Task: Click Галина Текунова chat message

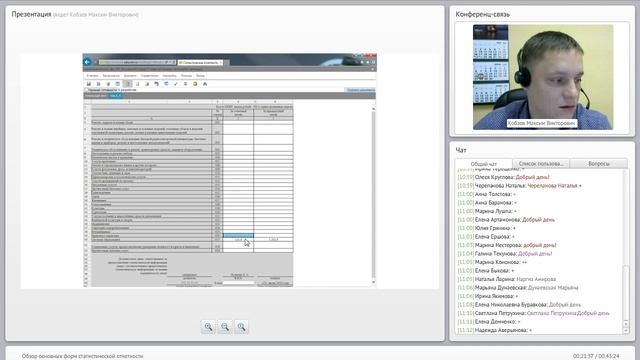Action: click(x=505, y=254)
